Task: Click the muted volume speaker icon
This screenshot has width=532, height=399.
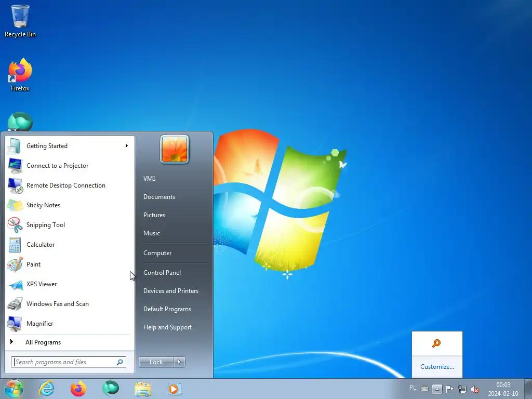Action: coord(475,389)
